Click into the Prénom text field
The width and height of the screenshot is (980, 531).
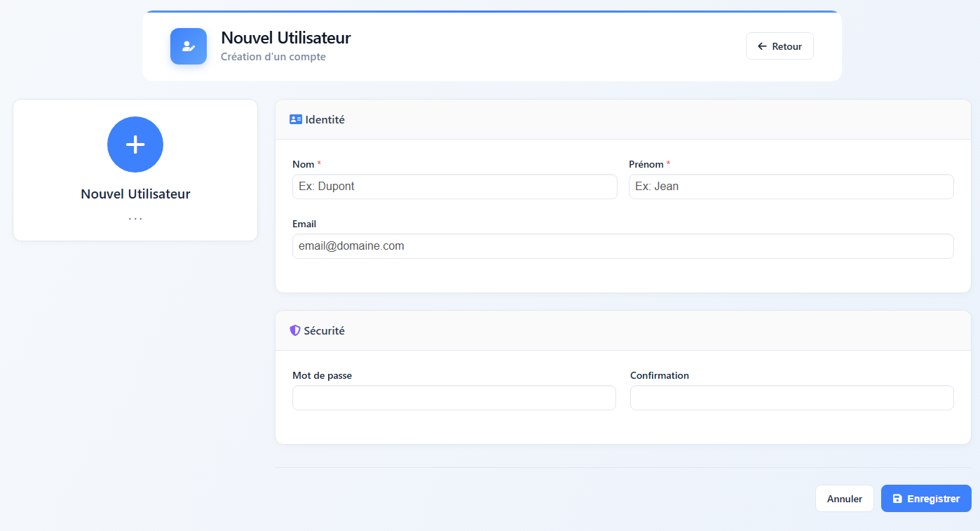coord(791,187)
